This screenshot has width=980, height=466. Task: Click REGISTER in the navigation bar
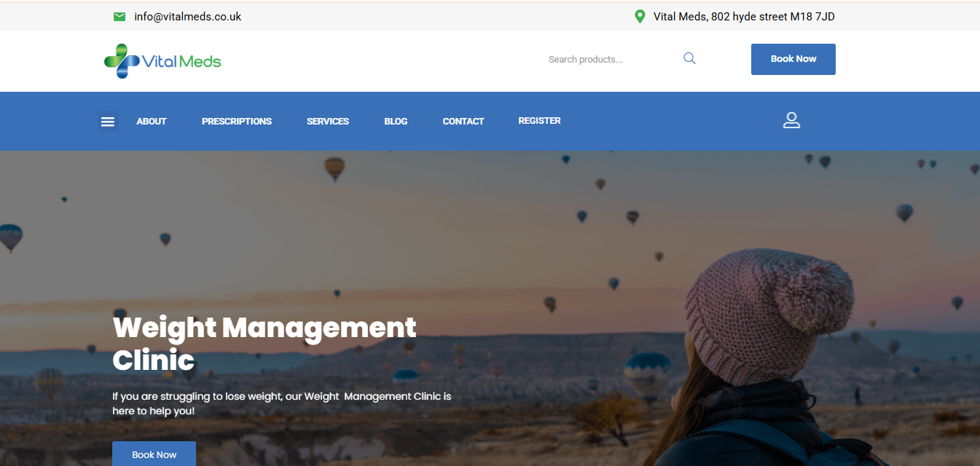539,121
